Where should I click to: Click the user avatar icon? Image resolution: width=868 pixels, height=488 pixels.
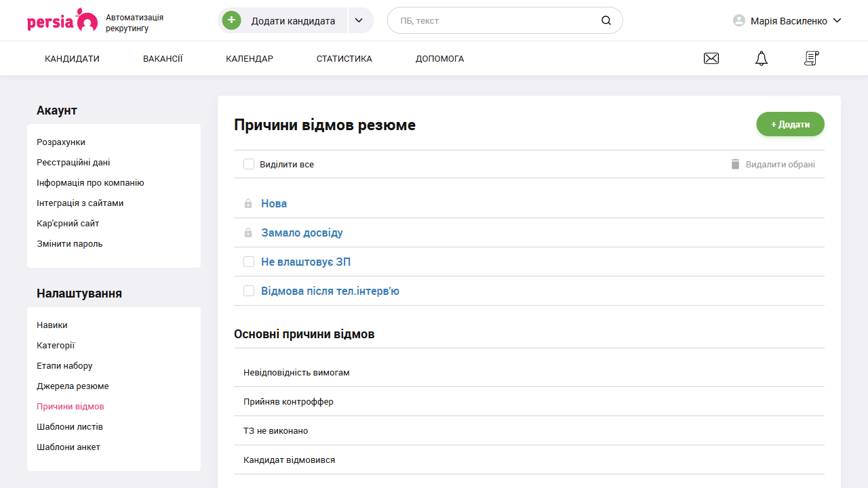738,20
